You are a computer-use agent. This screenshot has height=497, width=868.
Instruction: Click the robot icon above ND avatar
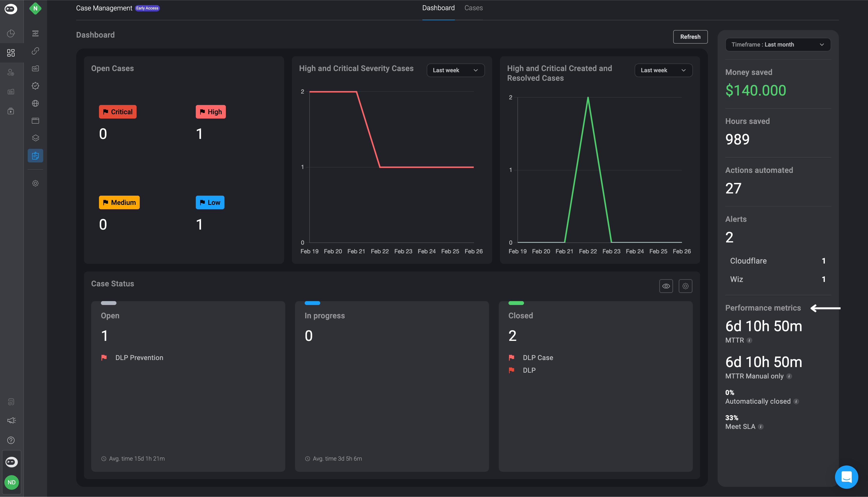pos(11,462)
